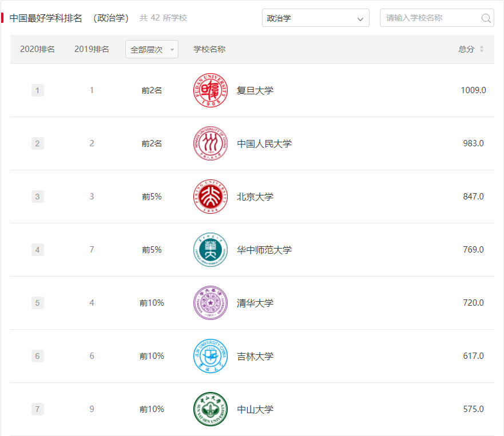Click the 2020排名 column header

tap(37, 50)
